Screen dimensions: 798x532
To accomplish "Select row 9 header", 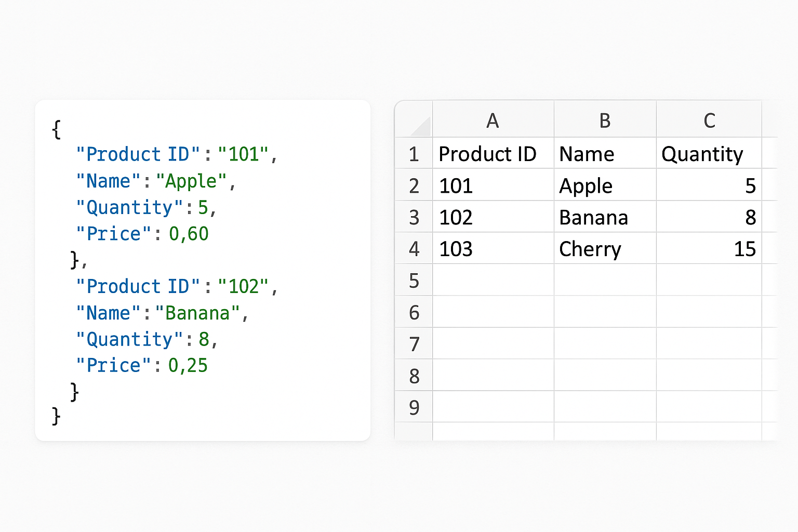I will (414, 408).
